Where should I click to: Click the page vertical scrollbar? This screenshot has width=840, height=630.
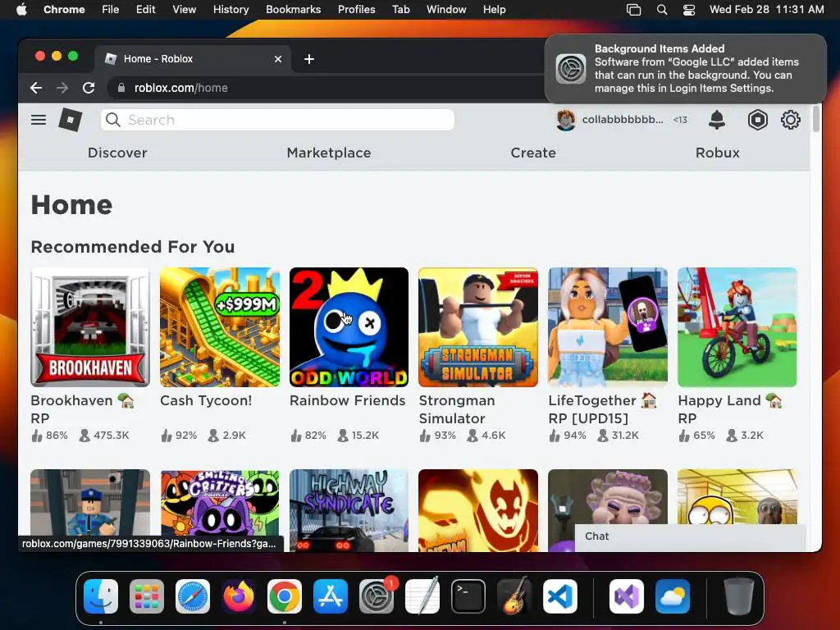(816, 119)
